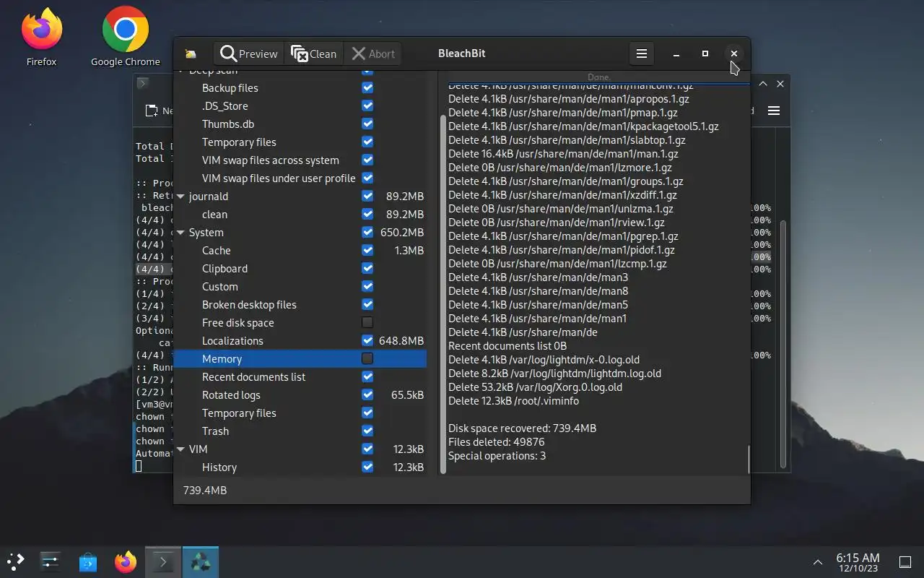The width and height of the screenshot is (924, 578).
Task: Click the terminal prompt icon in titlebar
Action: (143, 83)
